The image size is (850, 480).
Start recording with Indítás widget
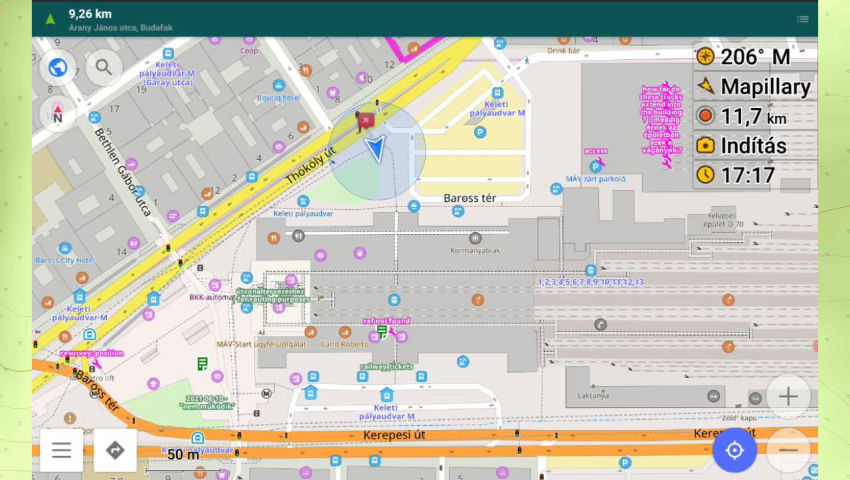[x=755, y=145]
